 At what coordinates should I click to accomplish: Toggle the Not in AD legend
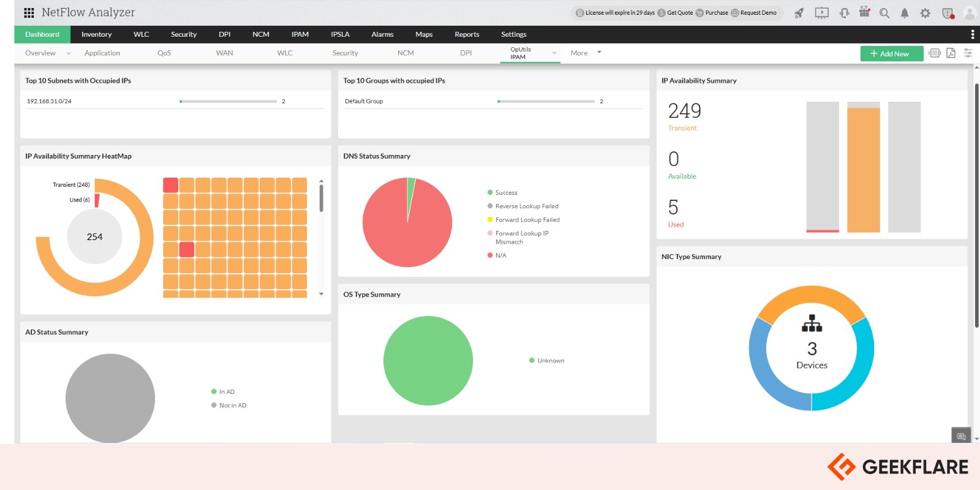(228, 405)
